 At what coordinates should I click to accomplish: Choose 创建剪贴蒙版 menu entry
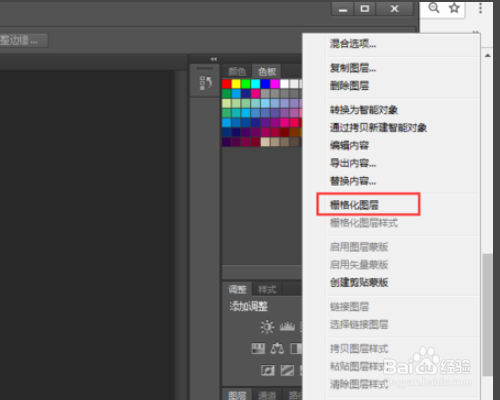pos(359,282)
